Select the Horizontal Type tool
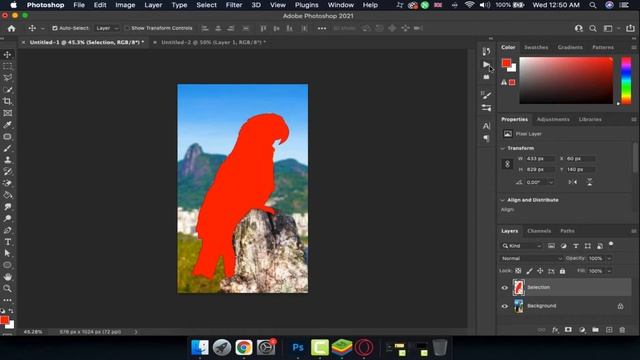 [7, 242]
